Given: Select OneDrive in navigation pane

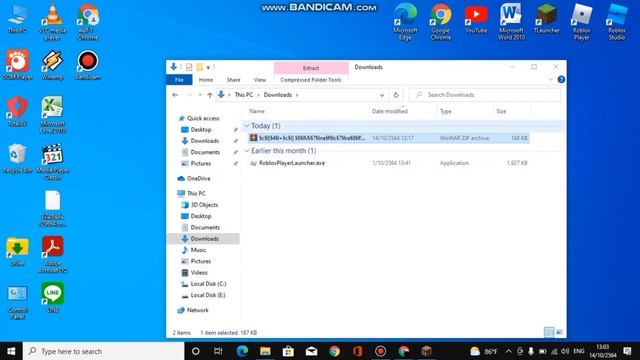Looking at the screenshot, I should click(198, 178).
